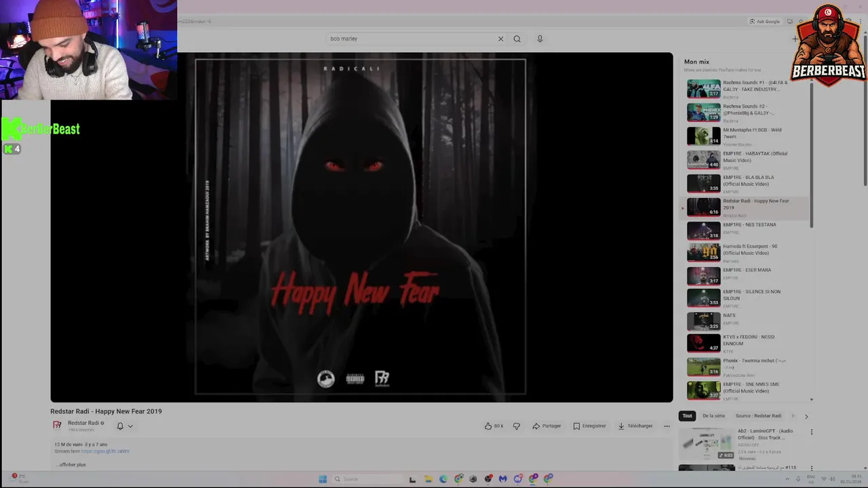
Task: Click the mix panel scrollbar
Action: 812,154
